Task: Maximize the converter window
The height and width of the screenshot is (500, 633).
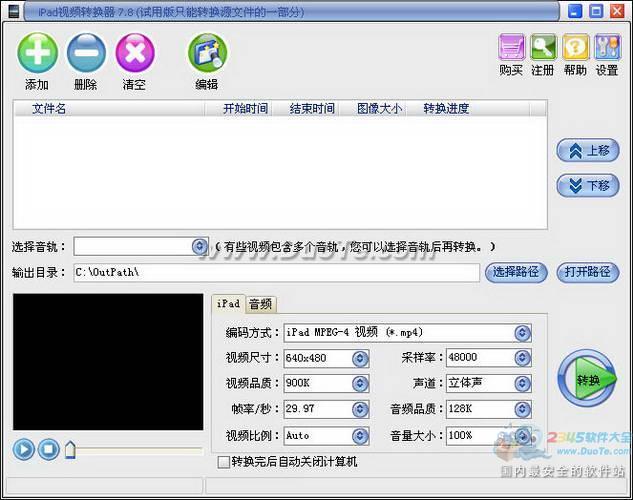Action: (596, 11)
